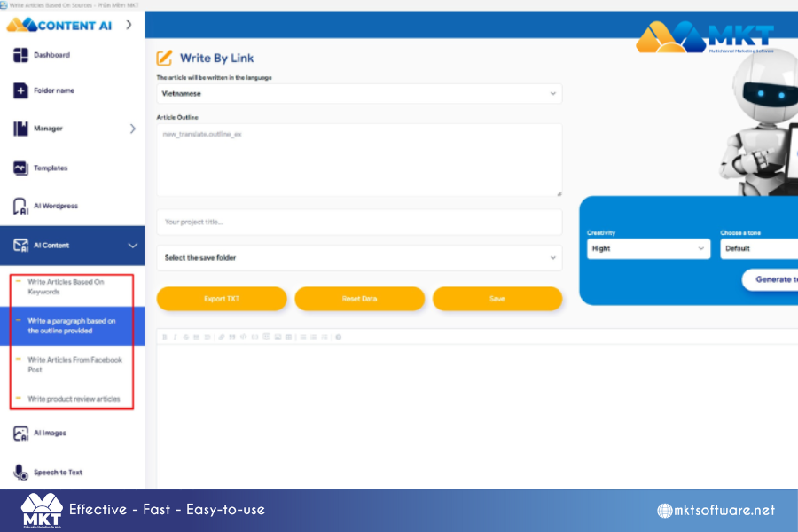The height and width of the screenshot is (532, 798).
Task: Click the Manager sidebar icon
Action: coord(20,129)
